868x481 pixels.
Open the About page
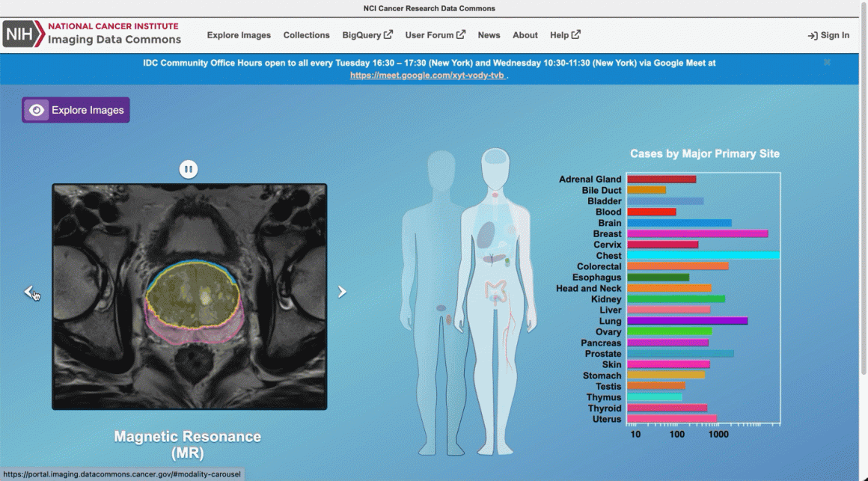tap(525, 35)
